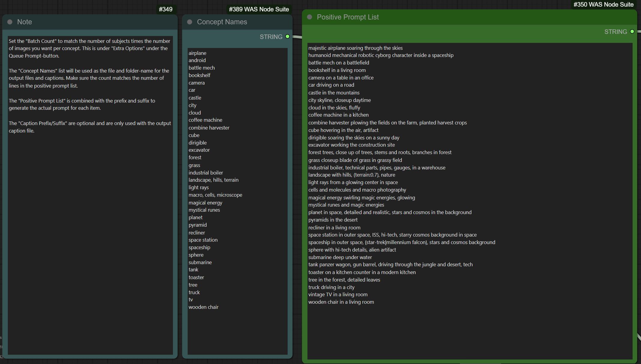
Task: Click the 'industrial boiler' line in Concept Names
Action: pos(206,173)
